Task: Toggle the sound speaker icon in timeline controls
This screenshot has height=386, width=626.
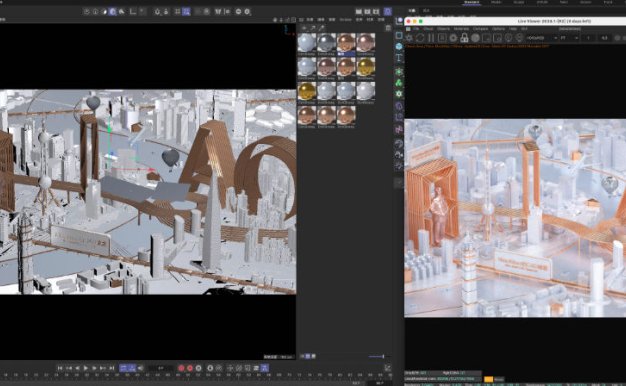Action: (141, 368)
